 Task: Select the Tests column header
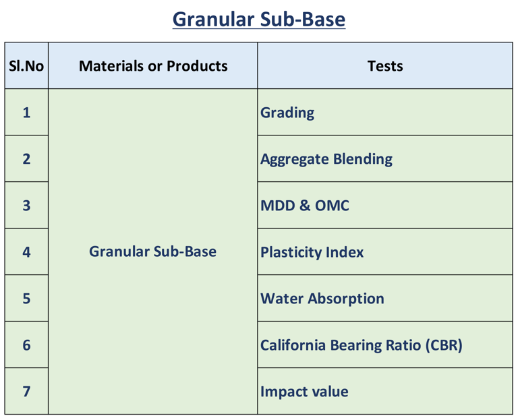click(x=385, y=65)
